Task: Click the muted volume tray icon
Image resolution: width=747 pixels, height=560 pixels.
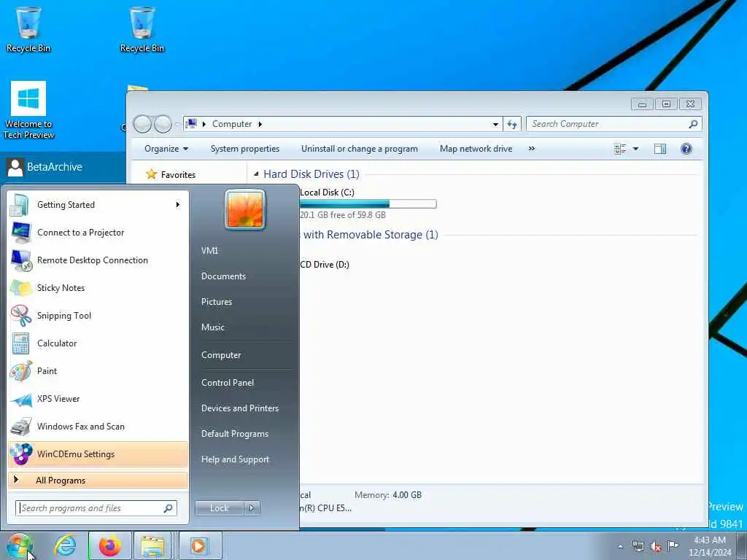Action: pyautogui.click(x=656, y=547)
